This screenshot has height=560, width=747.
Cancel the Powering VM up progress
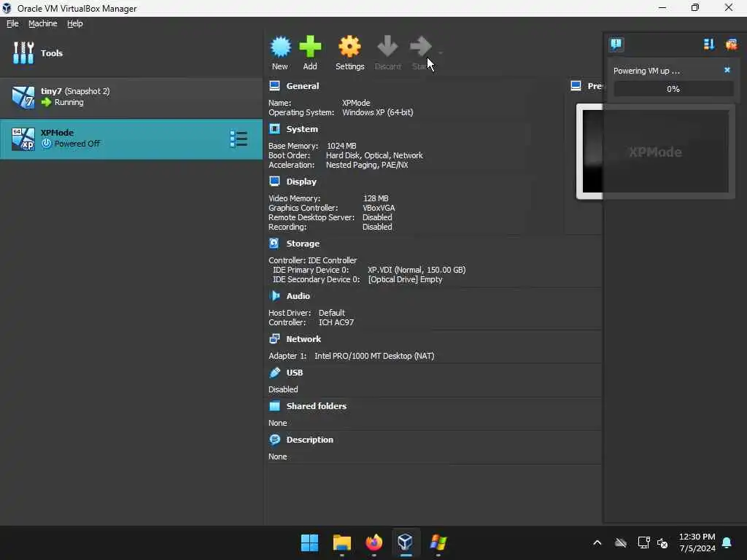727,70
